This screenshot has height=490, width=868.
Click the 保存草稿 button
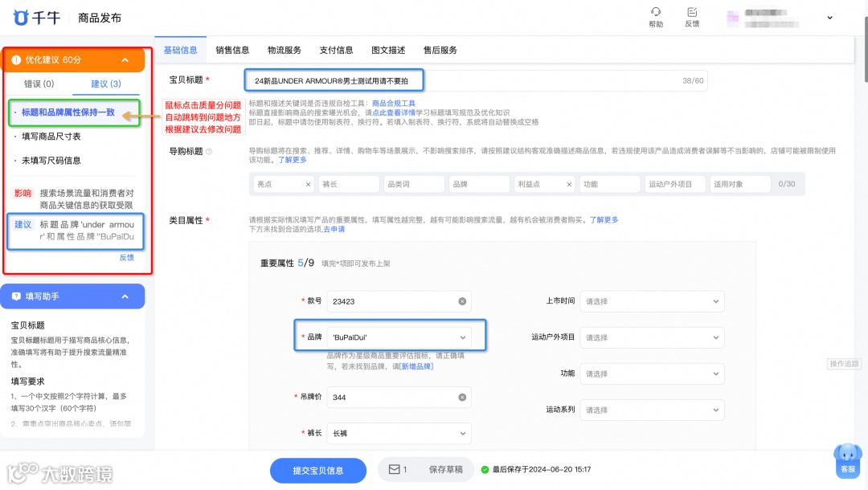445,470
